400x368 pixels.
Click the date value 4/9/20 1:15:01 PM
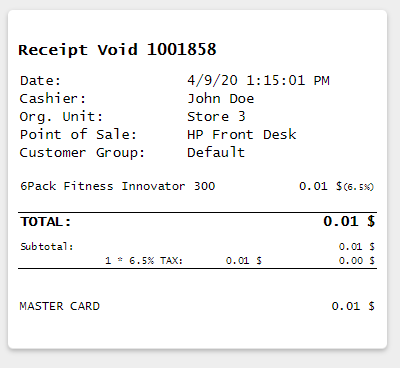[x=258, y=81]
